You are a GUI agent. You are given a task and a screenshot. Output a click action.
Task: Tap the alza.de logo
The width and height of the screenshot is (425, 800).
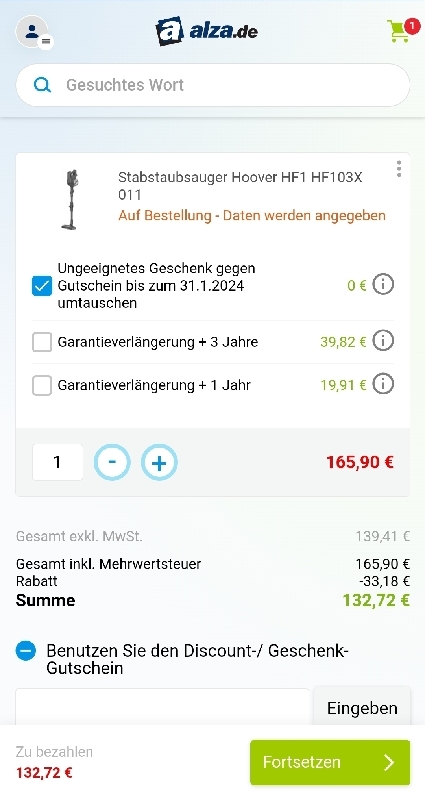pos(206,31)
